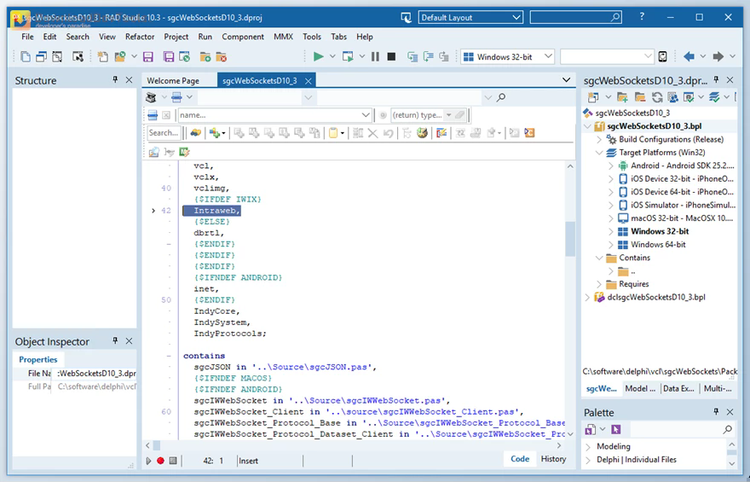The width and height of the screenshot is (750, 482).
Task: Open the Windows 32-bit platform dropdown
Action: tap(548, 56)
